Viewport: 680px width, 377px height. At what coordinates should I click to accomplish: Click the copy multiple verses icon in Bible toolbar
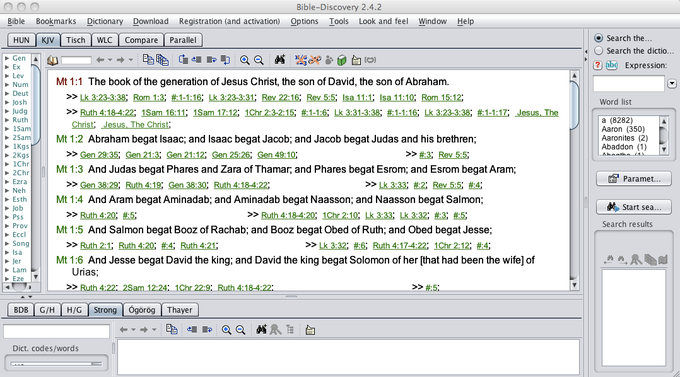click(x=162, y=60)
